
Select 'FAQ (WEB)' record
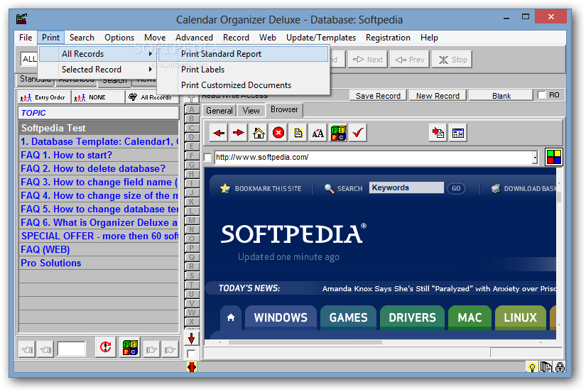coord(99,249)
